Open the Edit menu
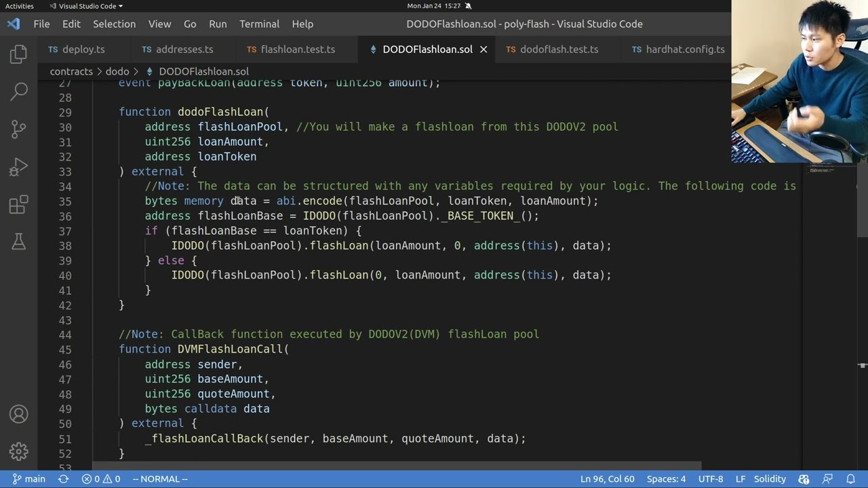The height and width of the screenshot is (488, 868). pos(71,24)
